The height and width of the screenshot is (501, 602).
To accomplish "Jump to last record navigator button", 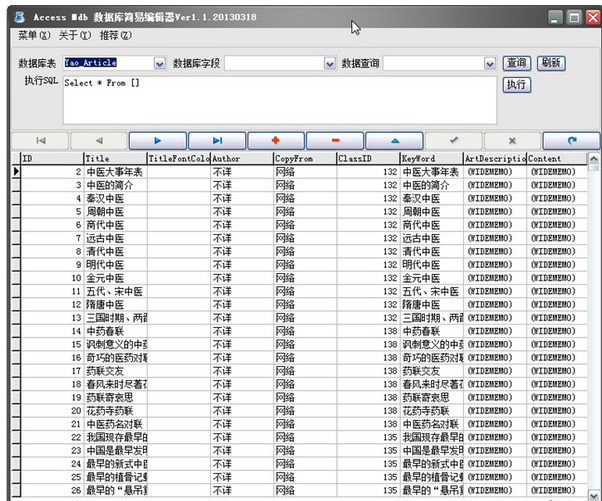I will point(217,141).
